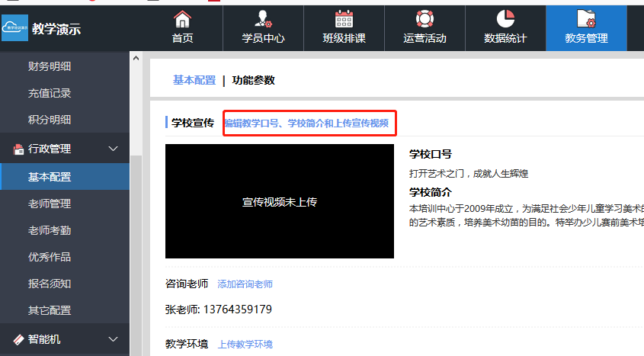Click the sidebar scroll up arrow

(x=136, y=58)
